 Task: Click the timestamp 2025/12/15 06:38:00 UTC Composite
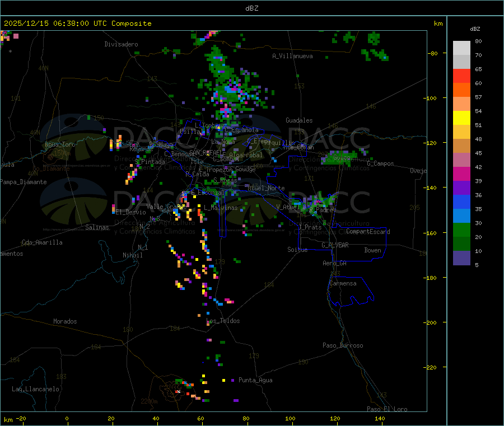point(77,24)
